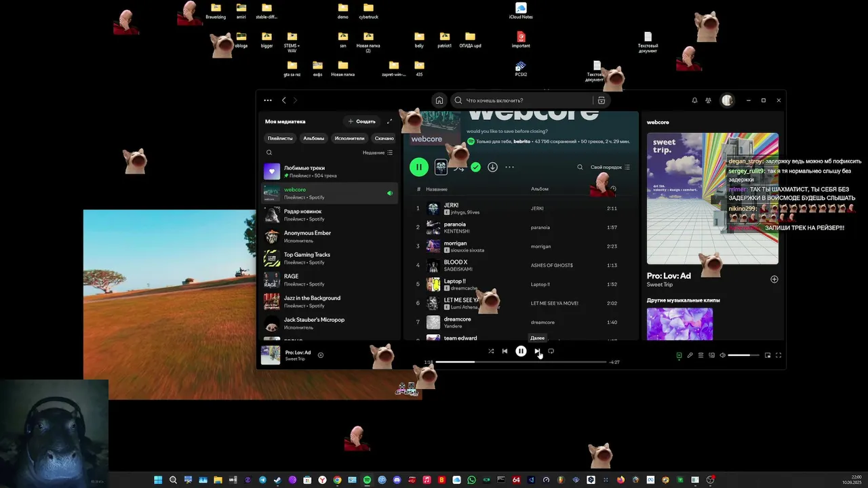Open Jack Stauber's Micropop artist
This screenshot has width=868, height=488.
[x=330, y=323]
